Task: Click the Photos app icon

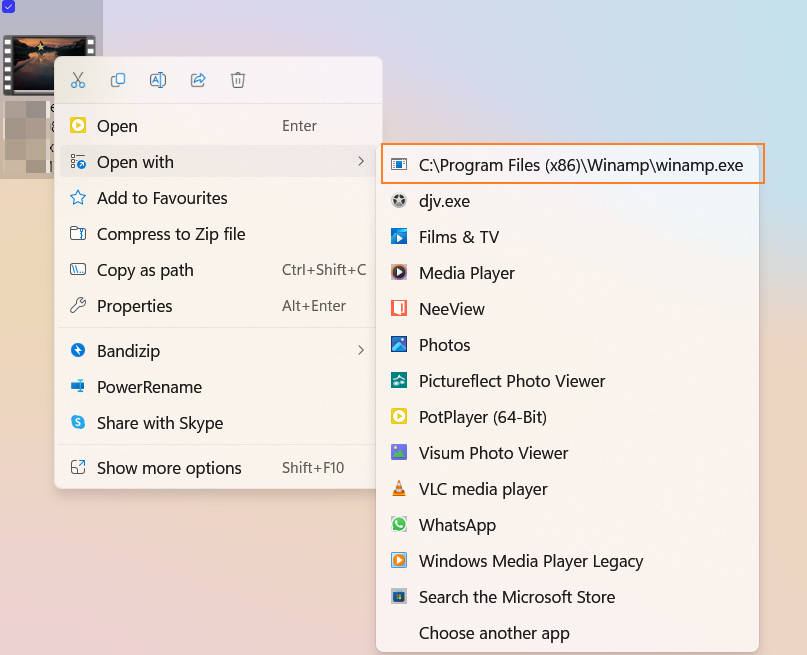Action: pyautogui.click(x=399, y=344)
